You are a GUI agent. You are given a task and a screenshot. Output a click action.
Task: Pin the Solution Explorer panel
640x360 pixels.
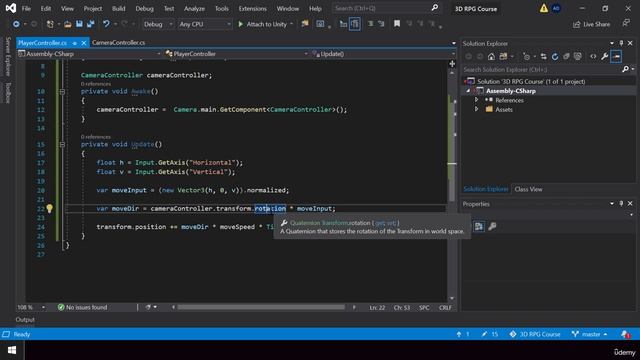click(621, 43)
